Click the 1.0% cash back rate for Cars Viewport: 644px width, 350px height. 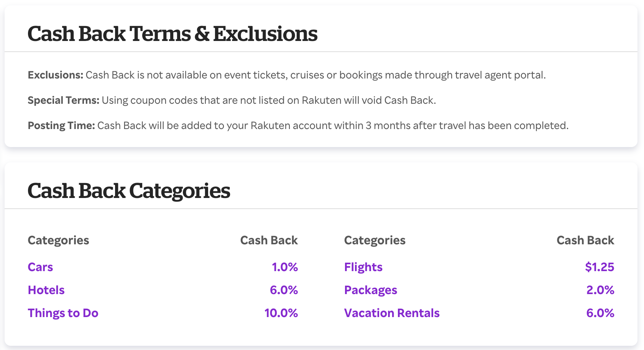[x=284, y=267]
